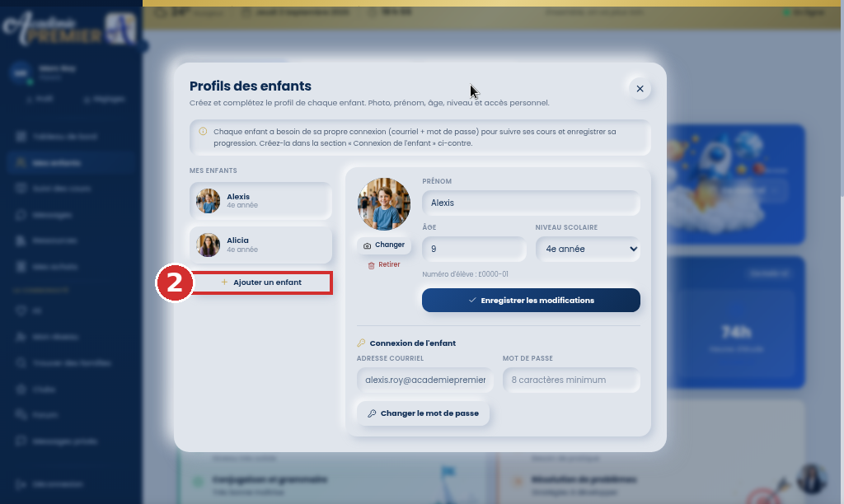Click the "Profils des enfants" title

251,86
